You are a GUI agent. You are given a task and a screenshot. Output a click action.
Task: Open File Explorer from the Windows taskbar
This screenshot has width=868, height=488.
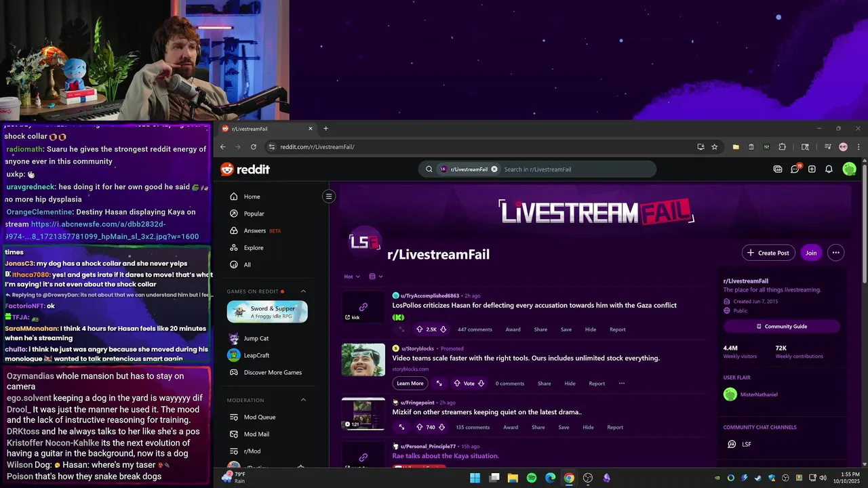tap(513, 478)
